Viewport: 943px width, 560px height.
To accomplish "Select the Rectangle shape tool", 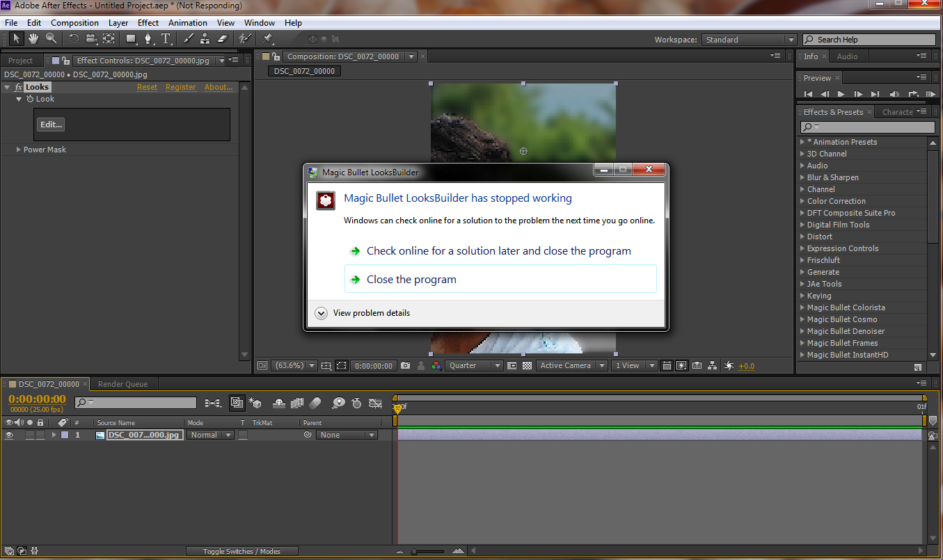I will coord(131,39).
